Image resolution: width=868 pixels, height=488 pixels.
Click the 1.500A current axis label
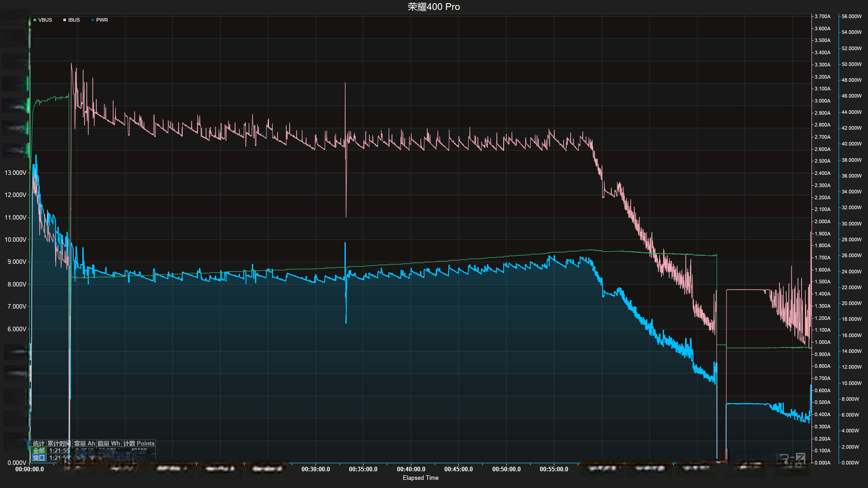tap(822, 282)
